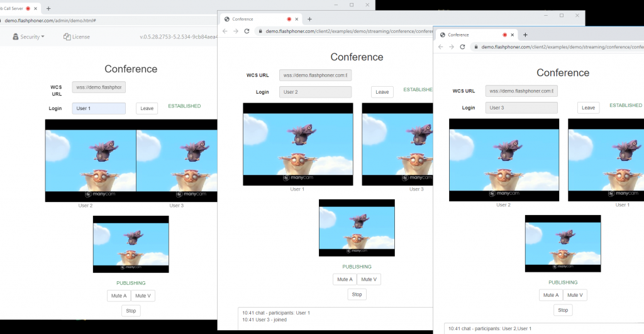Select Conference tab in the User 2 window
644x334 pixels.
tap(261, 19)
